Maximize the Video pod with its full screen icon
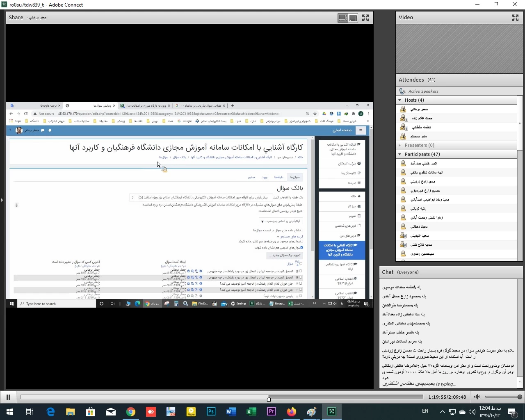 515,18
